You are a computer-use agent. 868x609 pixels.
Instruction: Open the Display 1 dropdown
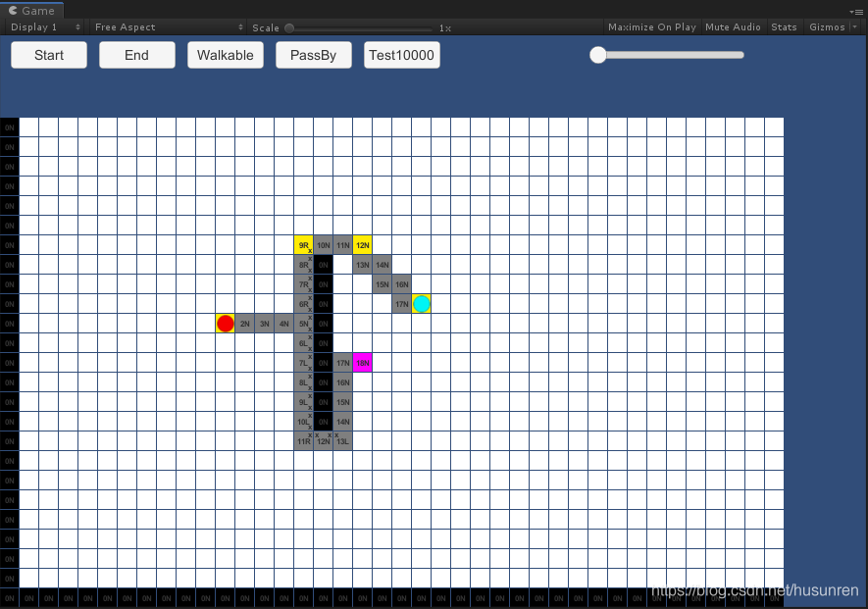(x=45, y=27)
